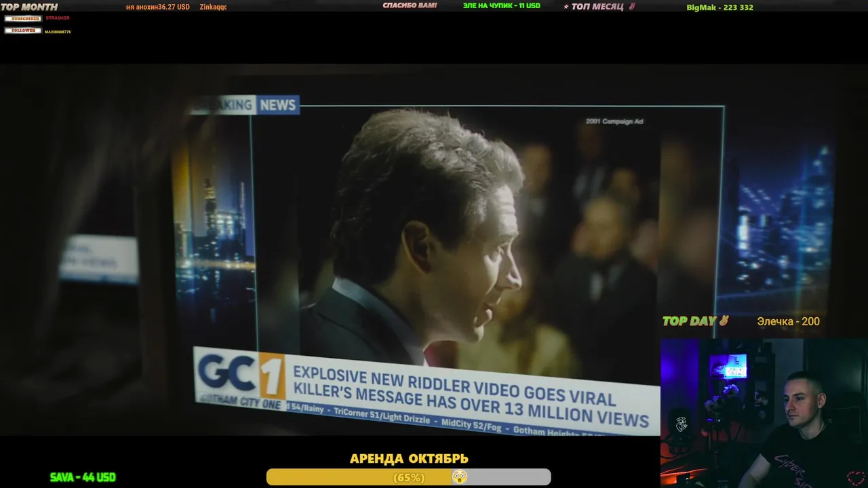Click the 'ЭЛЕ НА ЧУПИК - 11 USD' text
This screenshot has width=868, height=488.
click(502, 5)
